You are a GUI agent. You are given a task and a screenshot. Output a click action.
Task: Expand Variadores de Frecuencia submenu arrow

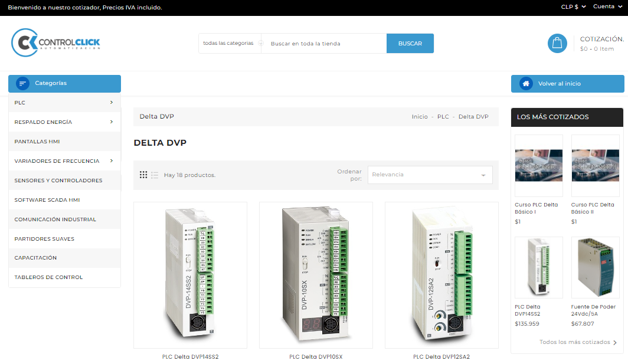tap(112, 160)
